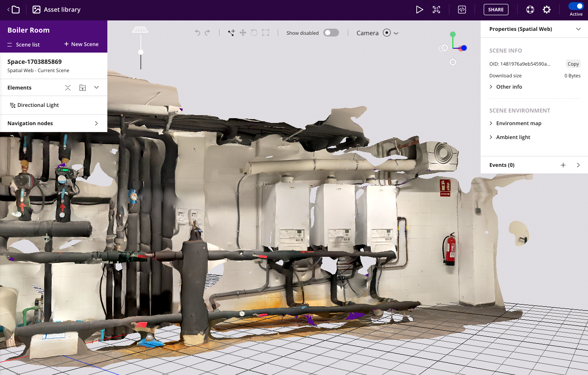Screen dimensions: 588x375
Task: Open the Camera dropdown
Action: coord(377,33)
